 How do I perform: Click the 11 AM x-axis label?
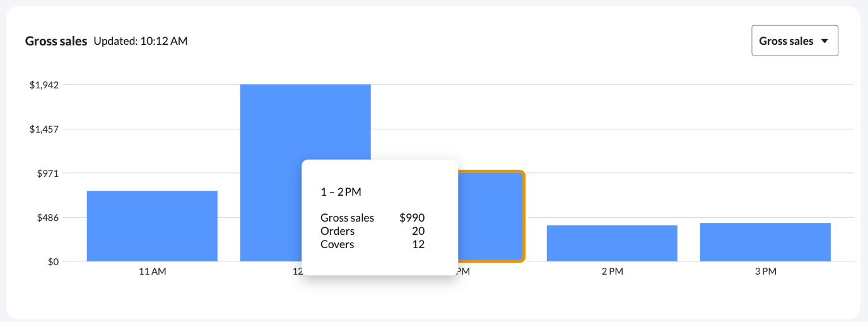pyautogui.click(x=152, y=271)
